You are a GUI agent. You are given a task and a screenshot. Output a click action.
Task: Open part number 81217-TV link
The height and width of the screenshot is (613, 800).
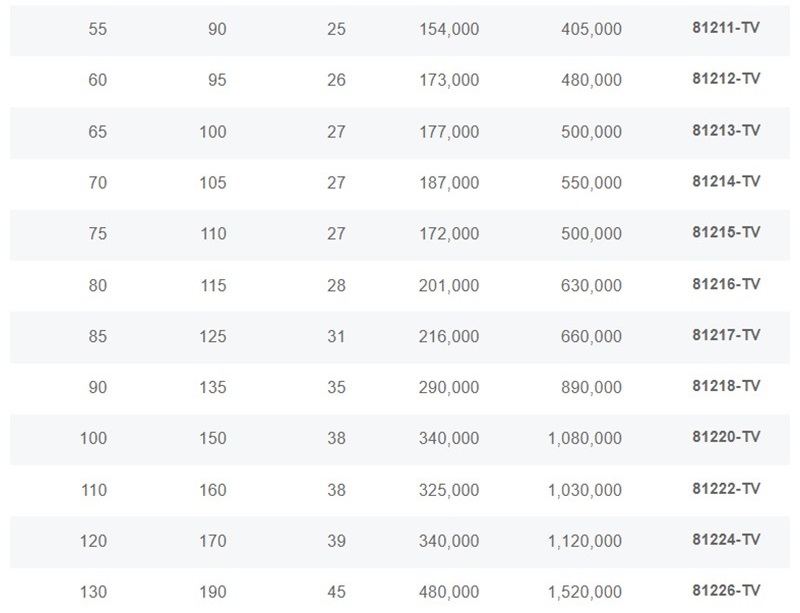click(x=726, y=335)
